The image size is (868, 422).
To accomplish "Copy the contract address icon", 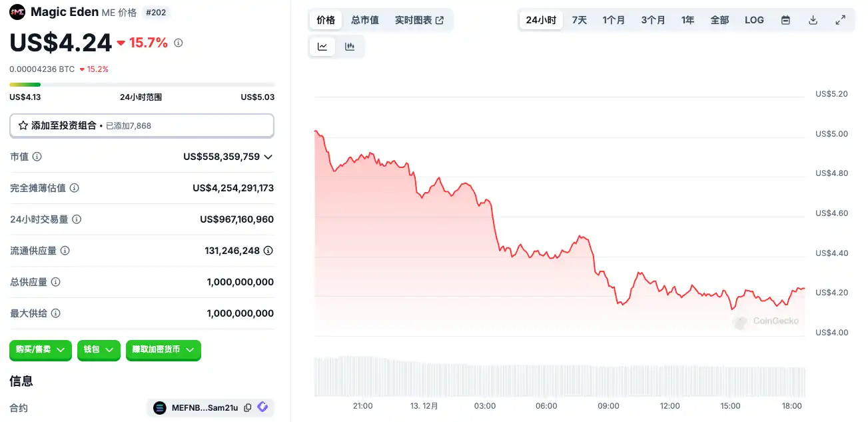I will click(x=248, y=408).
